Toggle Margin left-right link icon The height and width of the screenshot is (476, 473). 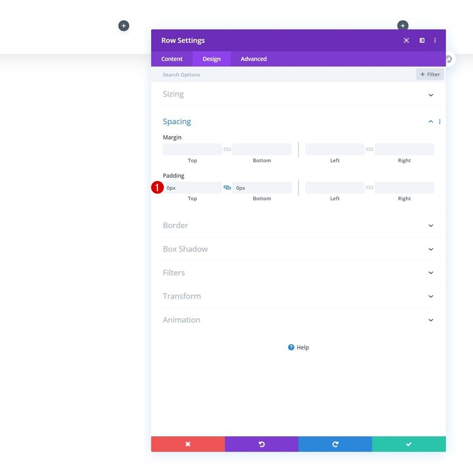tap(369, 149)
